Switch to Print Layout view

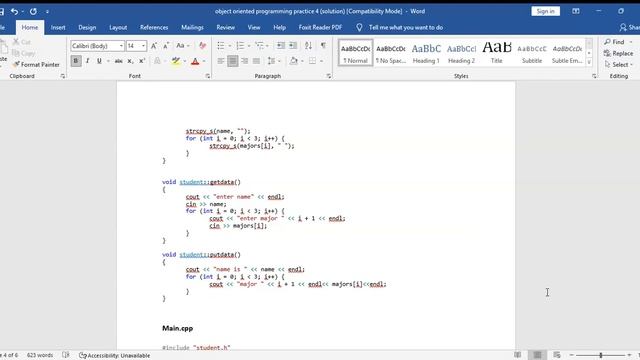537,355
